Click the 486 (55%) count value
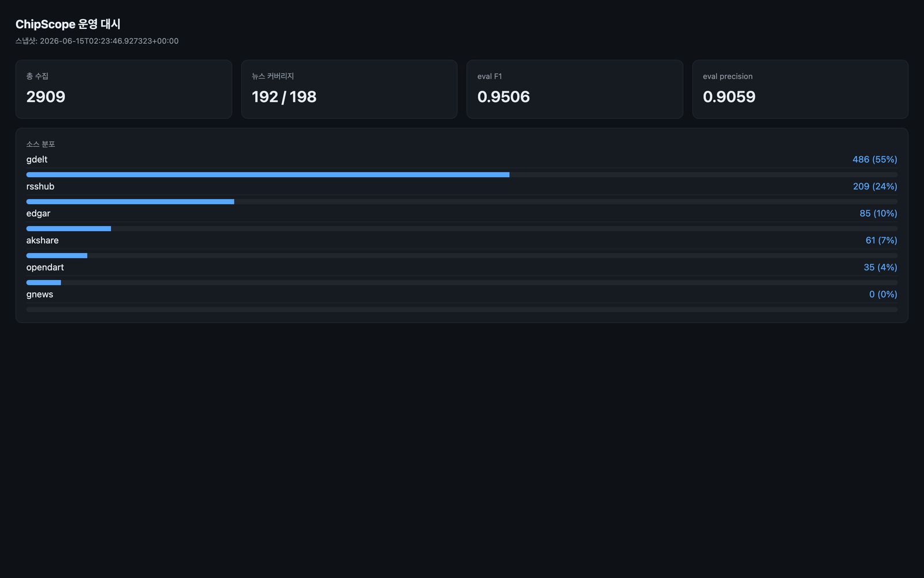The width and height of the screenshot is (924, 578). 875,160
